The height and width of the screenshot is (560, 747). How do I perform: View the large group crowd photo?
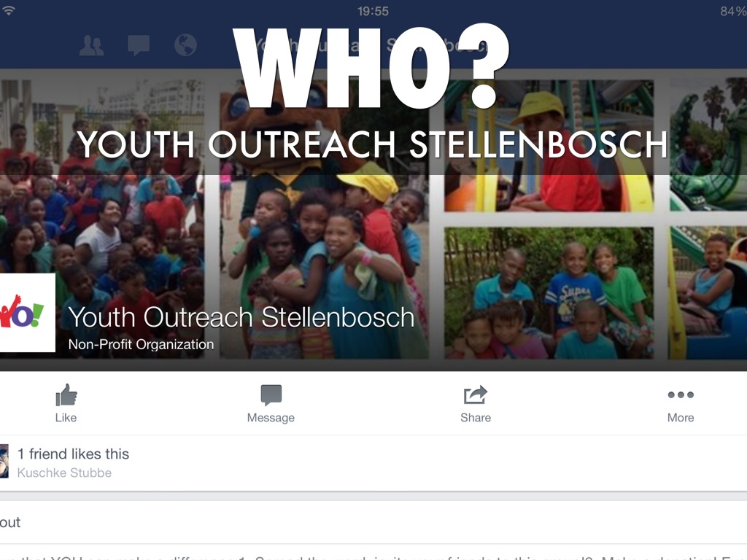(x=102, y=219)
